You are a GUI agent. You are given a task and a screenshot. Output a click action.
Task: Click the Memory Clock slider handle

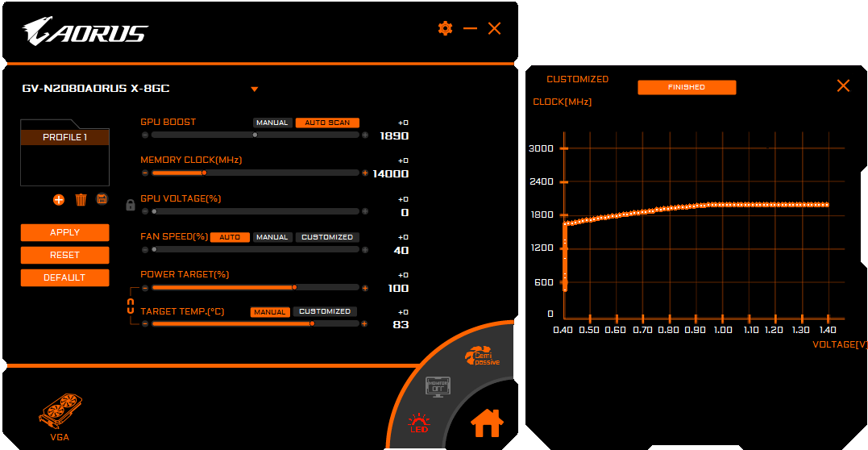(x=204, y=173)
